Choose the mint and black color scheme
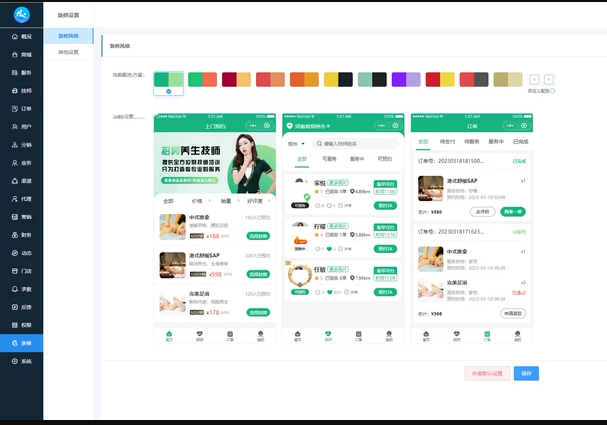Screen dimensions: 607x425 coord(372,79)
